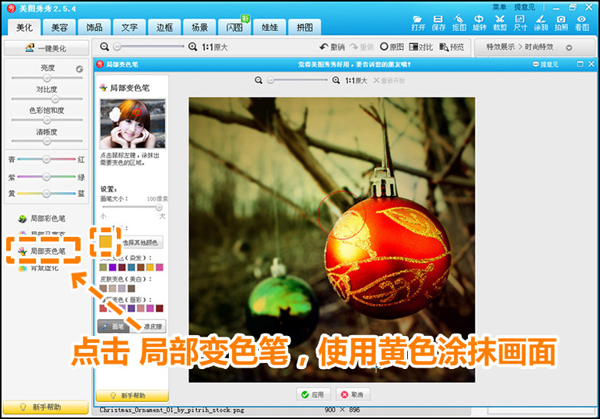Open a photo with the 打开 icon
Viewport: 600px width, 419px height.
coord(418,23)
